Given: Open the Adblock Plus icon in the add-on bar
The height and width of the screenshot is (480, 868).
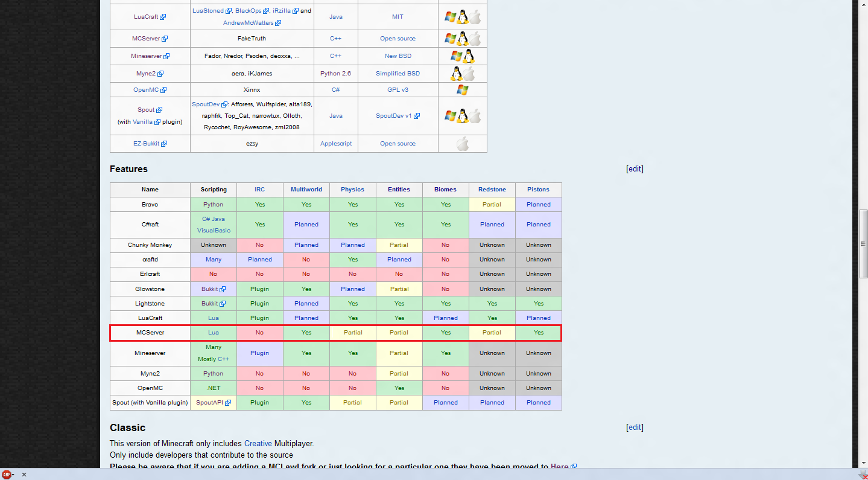Looking at the screenshot, I should 7,475.
